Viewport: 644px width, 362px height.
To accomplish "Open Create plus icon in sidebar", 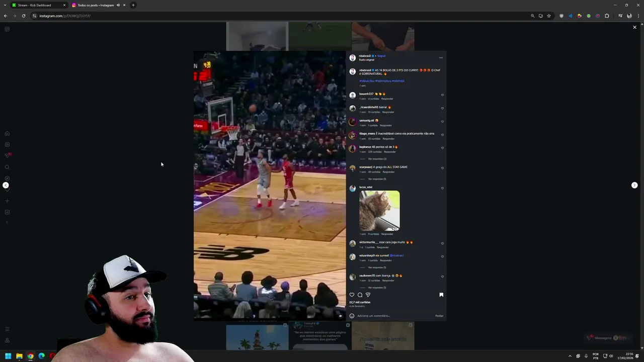I will point(7,201).
